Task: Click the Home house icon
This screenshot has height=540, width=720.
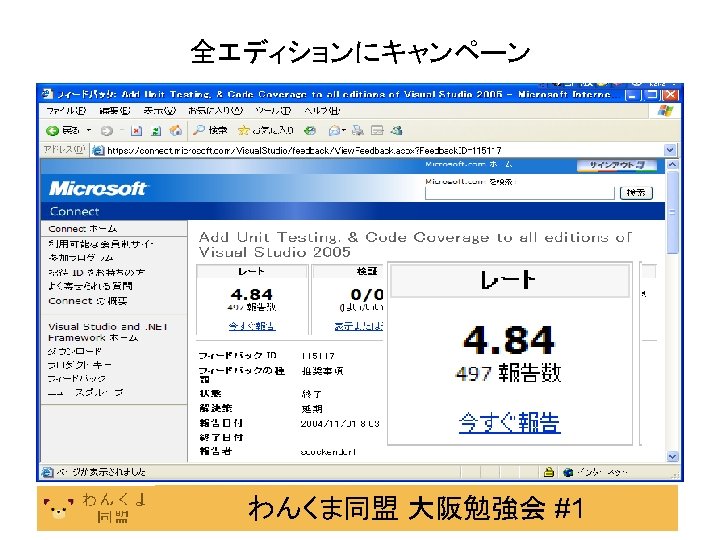Action: 176,131
